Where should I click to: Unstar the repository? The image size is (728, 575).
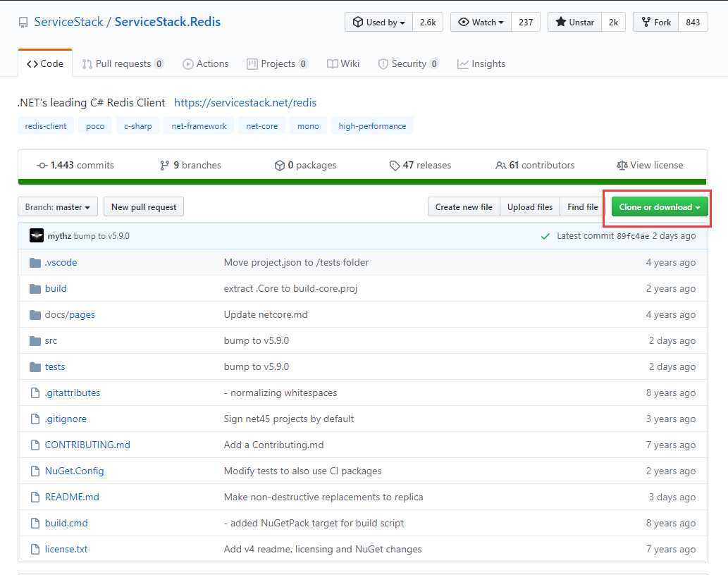click(575, 23)
